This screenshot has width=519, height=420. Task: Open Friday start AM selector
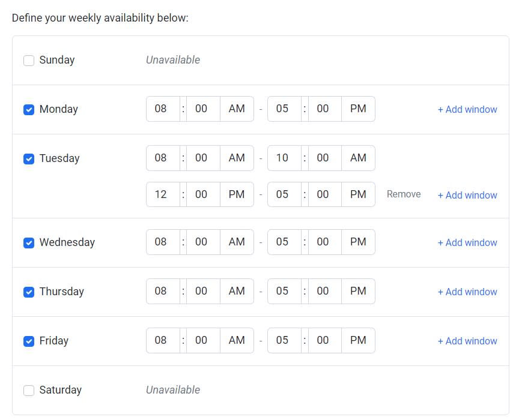[x=237, y=340]
